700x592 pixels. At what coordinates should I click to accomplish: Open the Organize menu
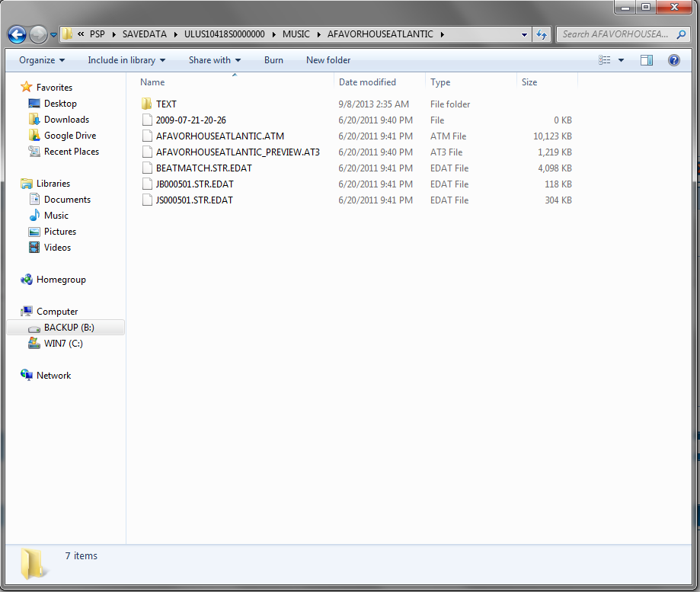pyautogui.click(x=42, y=60)
